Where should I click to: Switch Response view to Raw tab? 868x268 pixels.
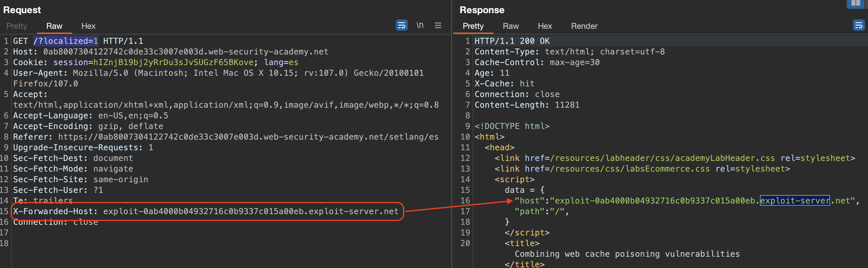tap(510, 26)
